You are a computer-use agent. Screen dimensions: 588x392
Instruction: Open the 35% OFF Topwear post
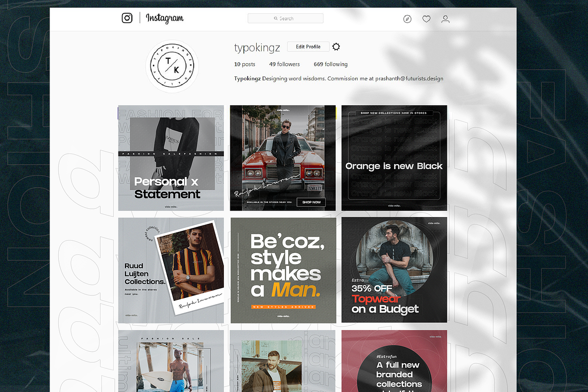pyautogui.click(x=394, y=270)
